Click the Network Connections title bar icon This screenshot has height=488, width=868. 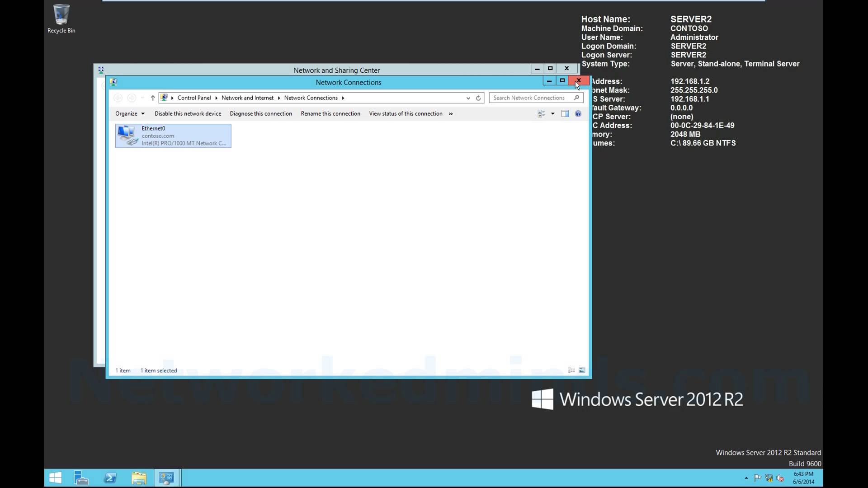pos(113,82)
